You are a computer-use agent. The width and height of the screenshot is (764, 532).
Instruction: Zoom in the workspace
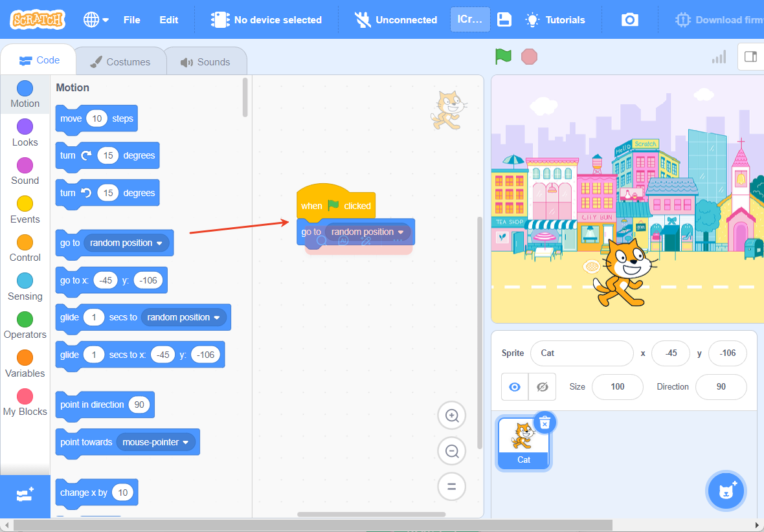coord(452,416)
